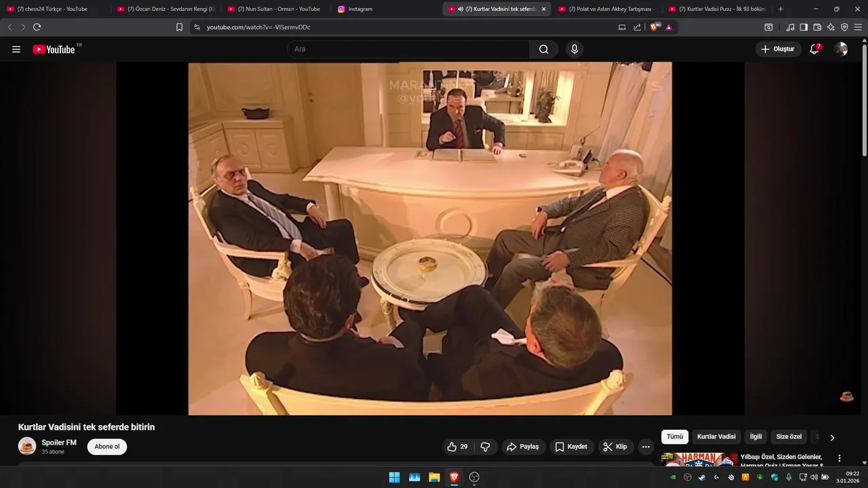Switch to chess24 Türkçe tab

tap(53, 9)
